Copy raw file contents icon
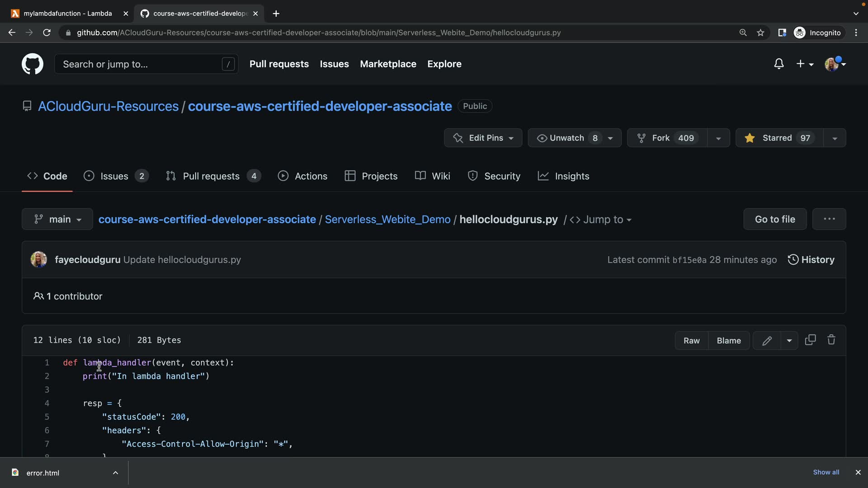This screenshot has width=868, height=488. (x=810, y=340)
